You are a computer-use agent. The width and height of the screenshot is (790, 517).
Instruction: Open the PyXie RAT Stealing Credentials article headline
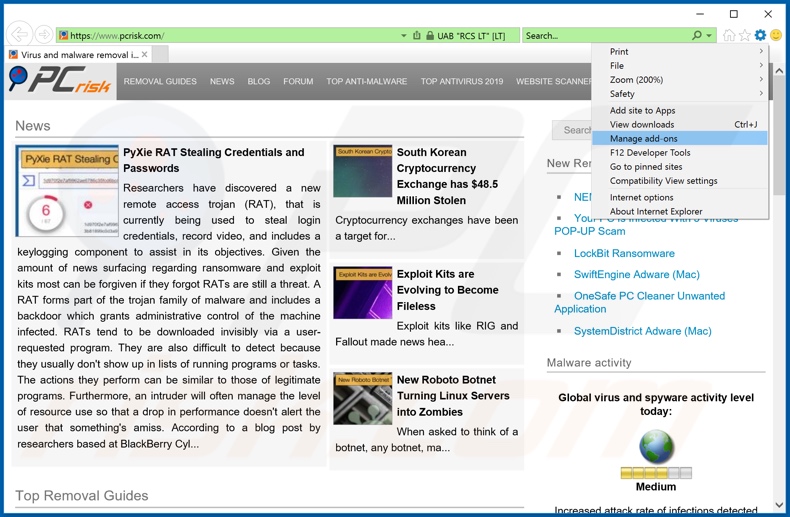(214, 160)
